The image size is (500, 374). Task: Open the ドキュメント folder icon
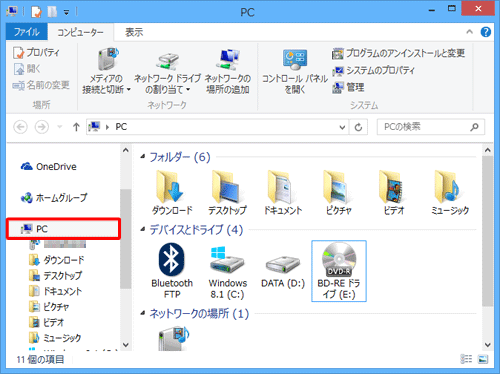click(x=283, y=193)
